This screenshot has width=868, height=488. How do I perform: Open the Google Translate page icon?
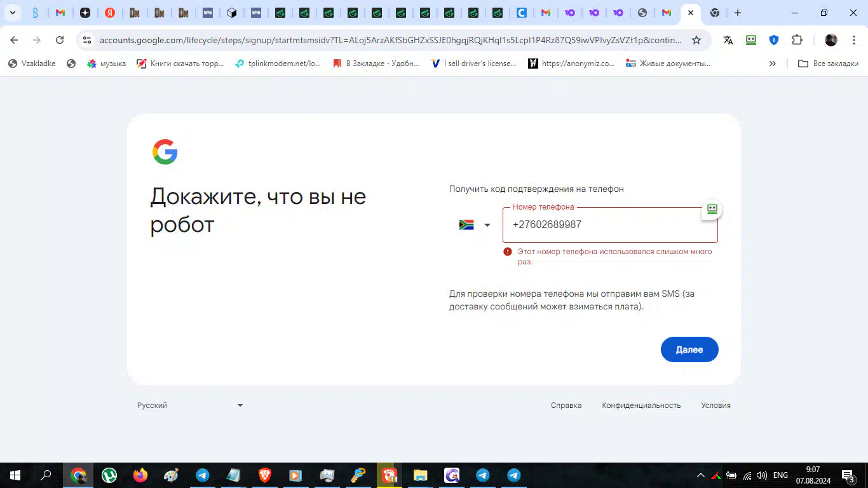coord(728,40)
